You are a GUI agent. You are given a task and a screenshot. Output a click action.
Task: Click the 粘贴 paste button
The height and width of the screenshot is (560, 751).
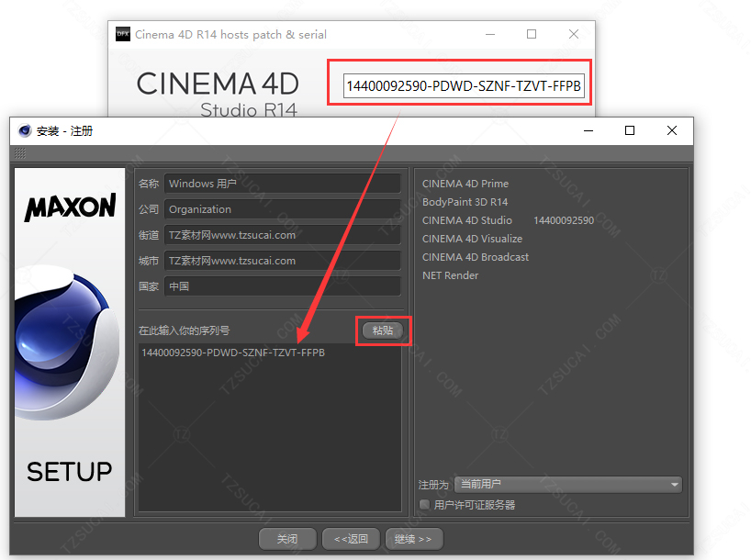(383, 330)
